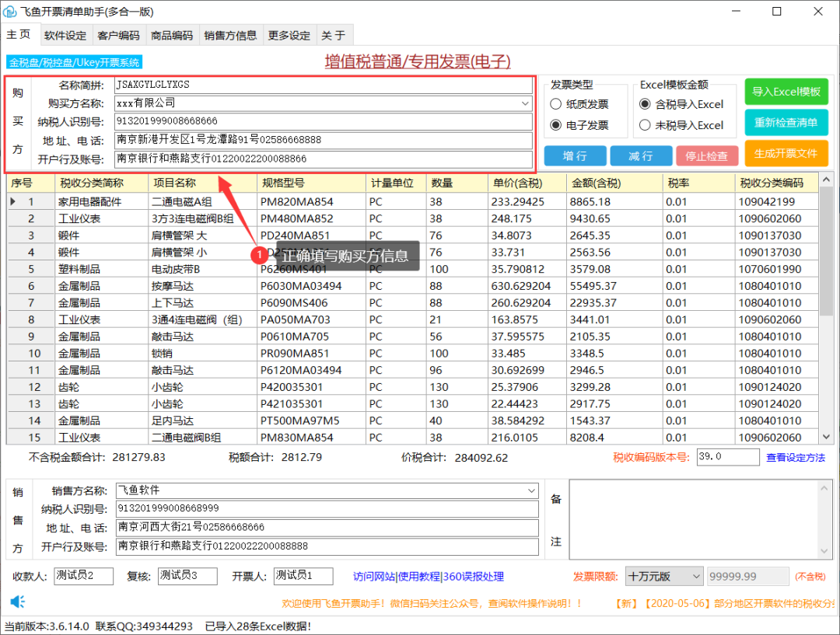
Task: Open the 关于 tab
Action: [x=334, y=35]
